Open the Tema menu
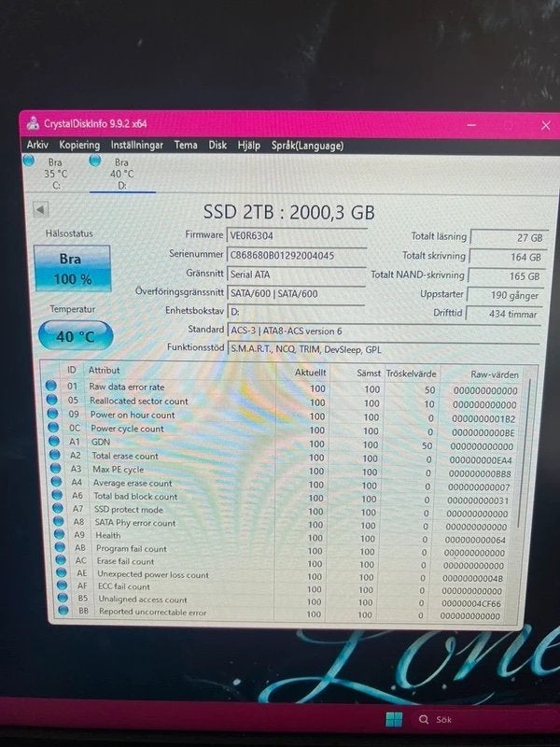The image size is (560, 747). click(186, 145)
